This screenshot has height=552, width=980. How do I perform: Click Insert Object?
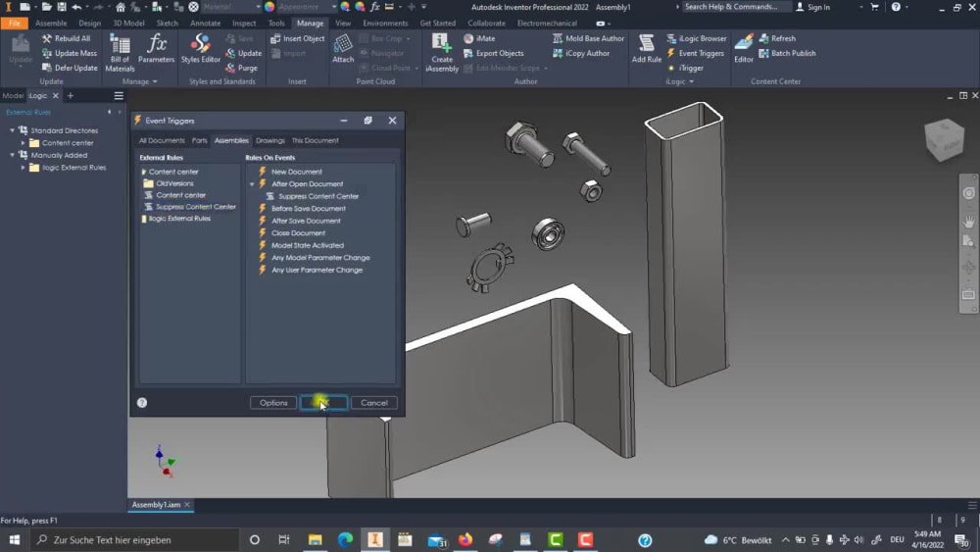(x=298, y=38)
